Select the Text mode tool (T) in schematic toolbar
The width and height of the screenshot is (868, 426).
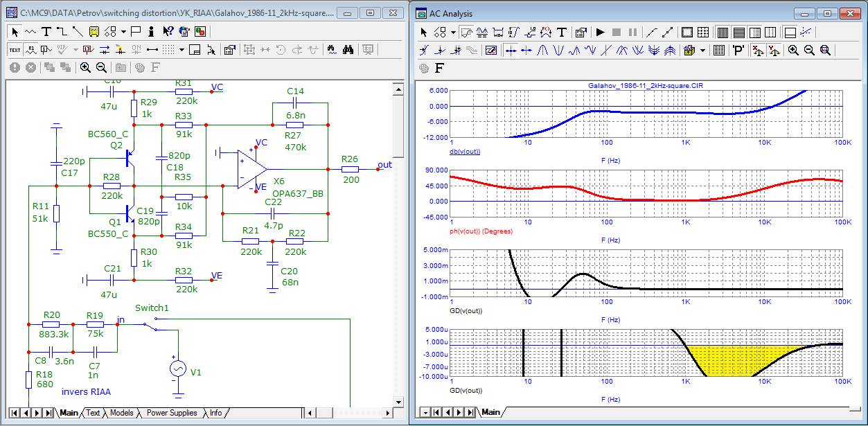point(46,31)
